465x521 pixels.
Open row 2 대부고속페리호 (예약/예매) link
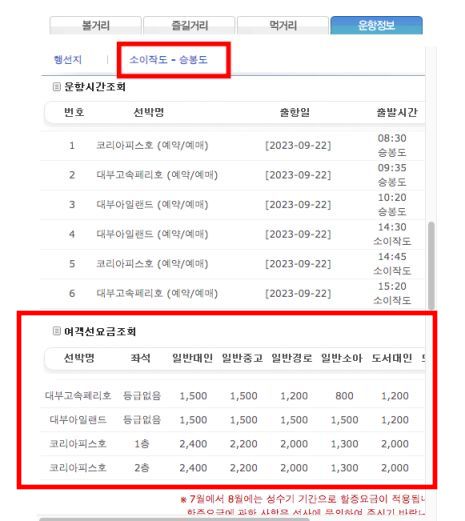click(x=157, y=175)
